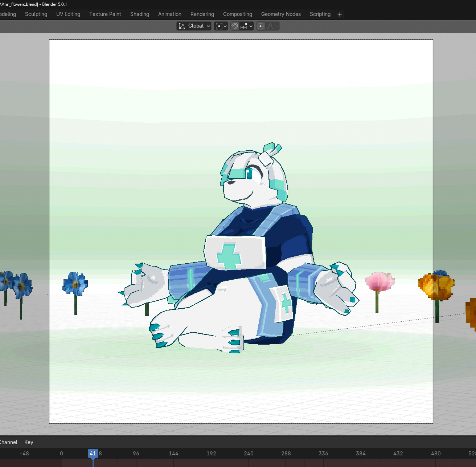Open the Global transform orientation dropdown
This screenshot has width=476, height=467.
click(x=194, y=26)
